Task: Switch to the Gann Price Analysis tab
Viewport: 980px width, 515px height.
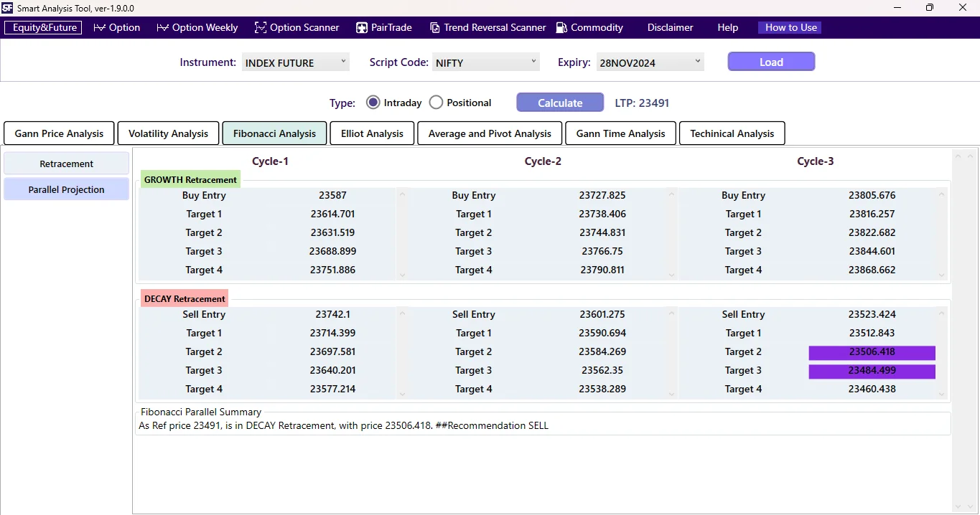Action: coord(59,133)
